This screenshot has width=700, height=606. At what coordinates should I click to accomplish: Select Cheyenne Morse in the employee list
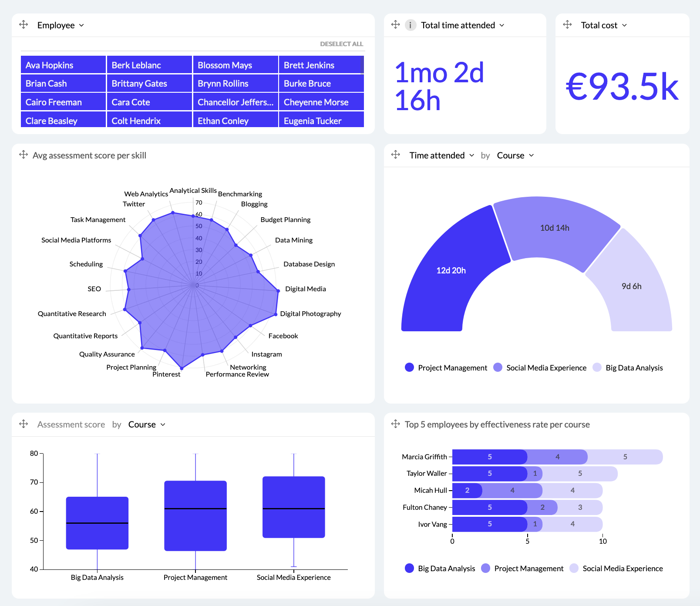coord(321,102)
